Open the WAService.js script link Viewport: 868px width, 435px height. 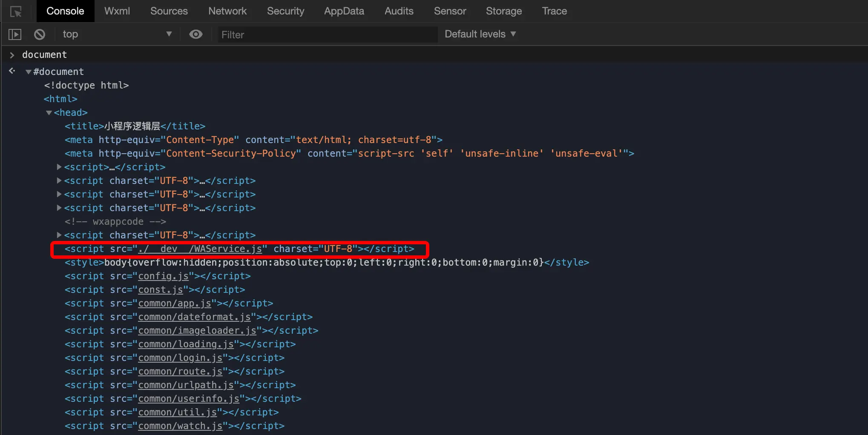pos(200,249)
